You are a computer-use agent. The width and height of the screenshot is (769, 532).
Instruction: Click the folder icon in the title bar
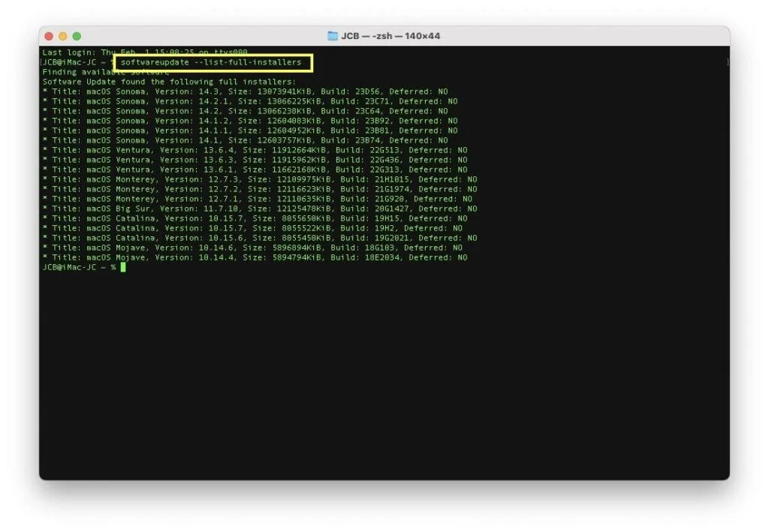click(x=333, y=36)
